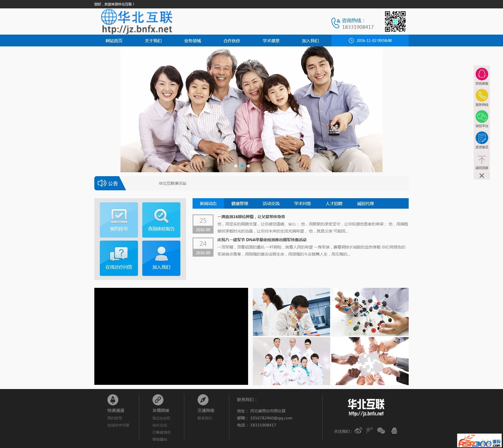503x448 pixels.
Task: Click the yellow 服务热线 phone icon
Action: (x=482, y=95)
